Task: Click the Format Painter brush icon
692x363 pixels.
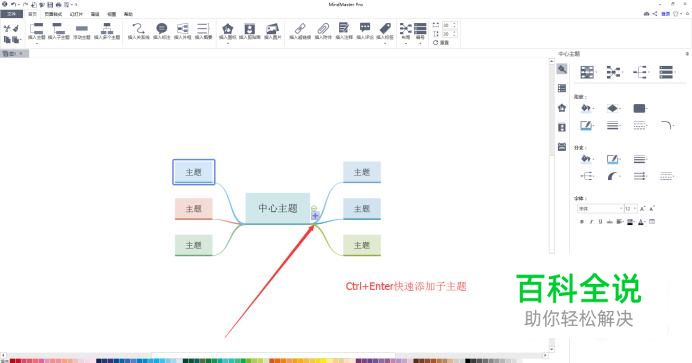Action: [x=16, y=29]
